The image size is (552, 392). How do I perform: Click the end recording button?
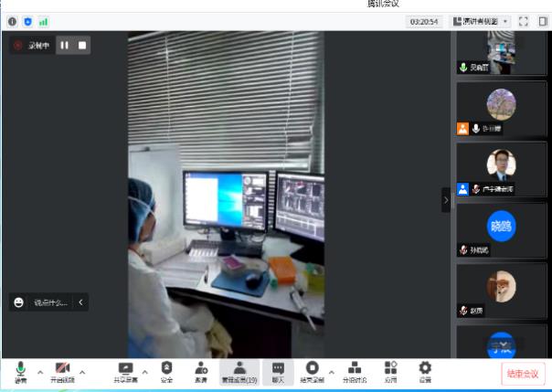[x=313, y=370]
